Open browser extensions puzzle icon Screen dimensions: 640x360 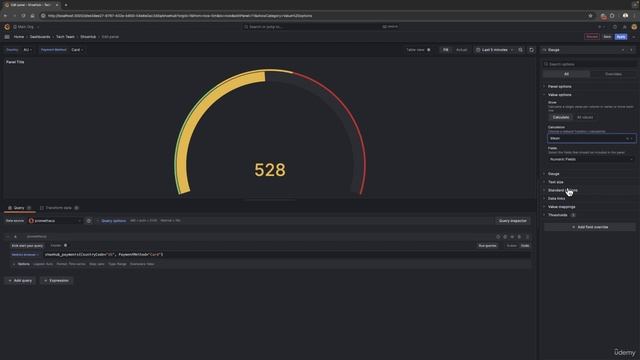coord(612,16)
